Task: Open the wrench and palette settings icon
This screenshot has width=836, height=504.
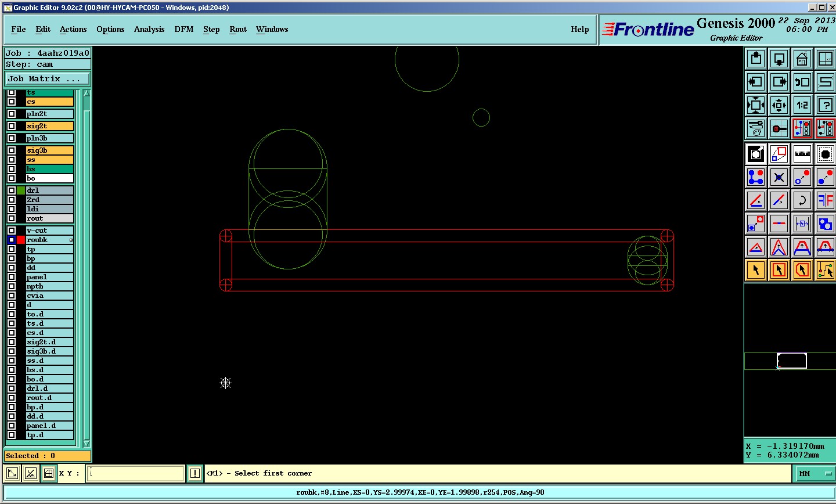Action: tap(756, 128)
